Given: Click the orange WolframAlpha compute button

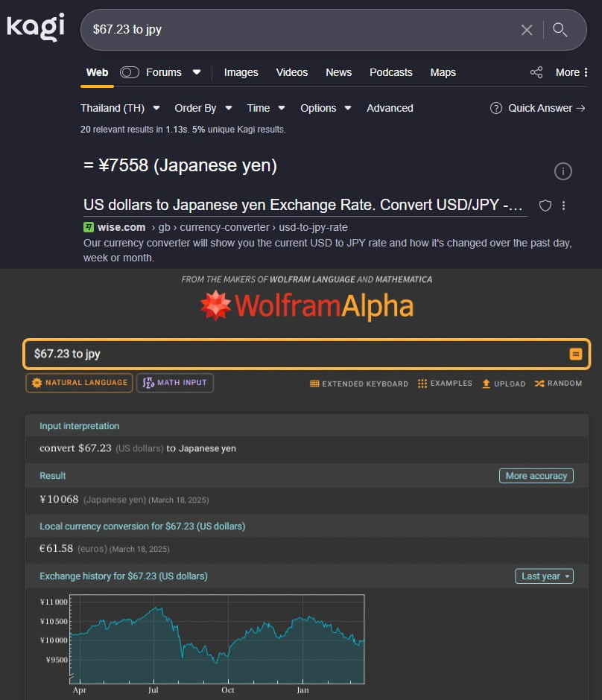Looking at the screenshot, I should point(575,354).
